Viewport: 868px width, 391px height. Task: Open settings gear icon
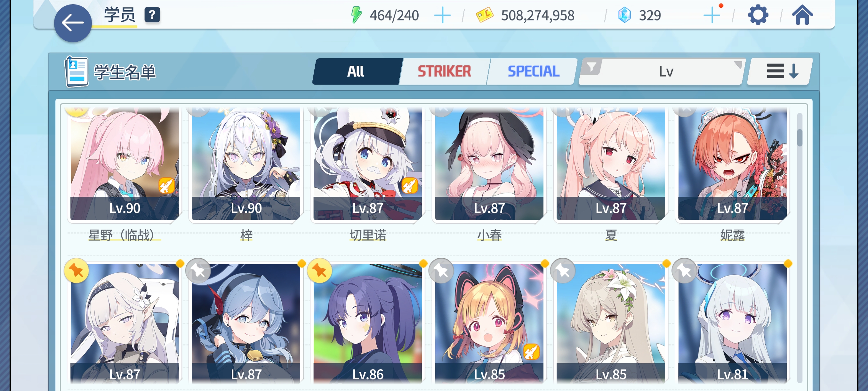(758, 15)
